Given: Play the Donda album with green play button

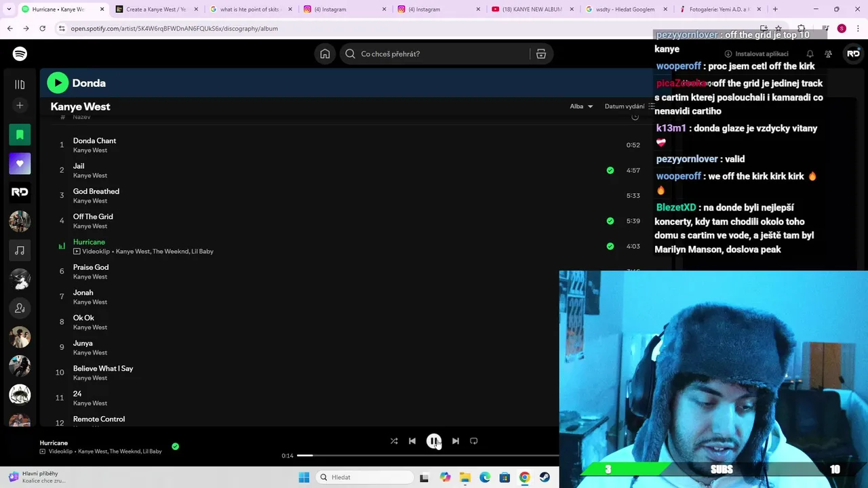Looking at the screenshot, I should 58,83.
